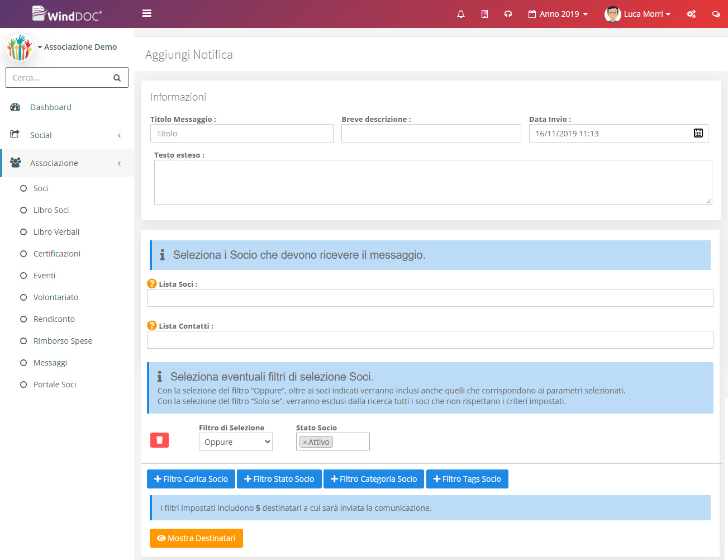728x560 pixels.
Task: Open the calendar picker for Data Invio
Action: point(698,133)
